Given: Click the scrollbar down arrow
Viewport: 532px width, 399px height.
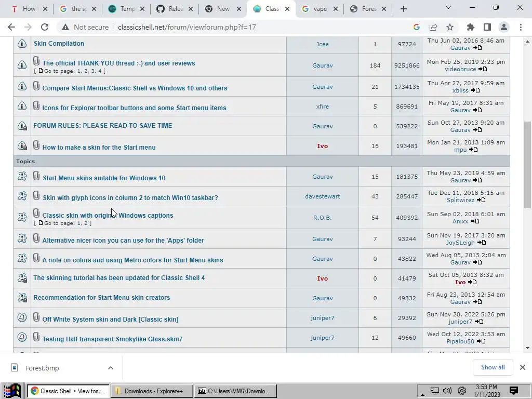Looking at the screenshot, I should tap(527, 348).
